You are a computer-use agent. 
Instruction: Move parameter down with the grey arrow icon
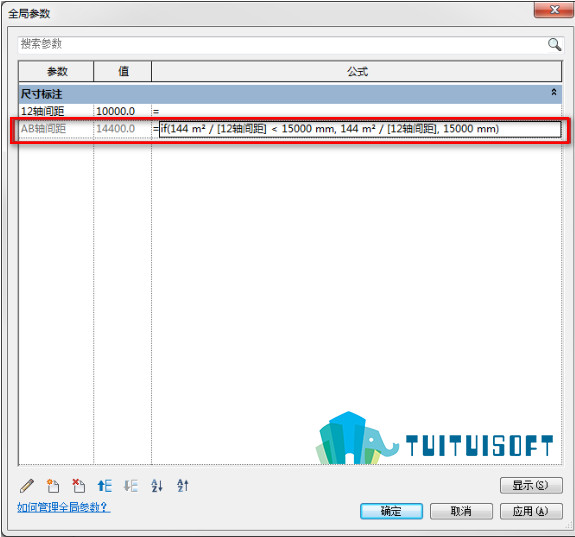(x=131, y=486)
